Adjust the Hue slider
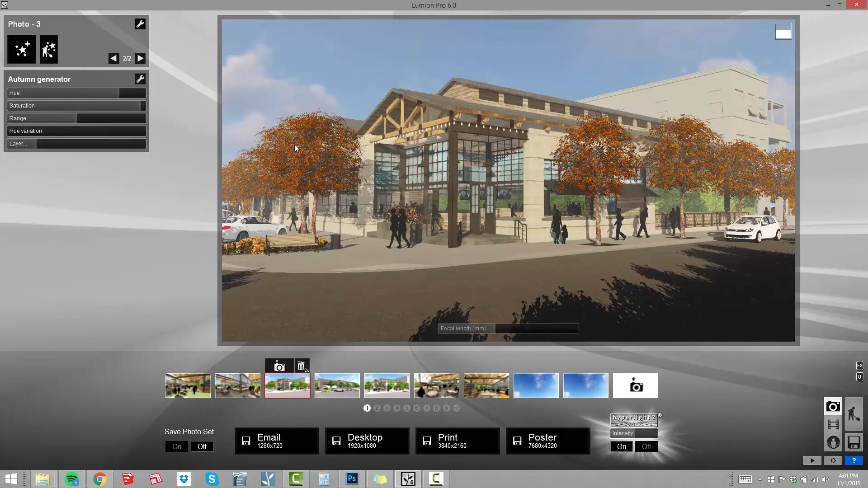 coord(76,93)
